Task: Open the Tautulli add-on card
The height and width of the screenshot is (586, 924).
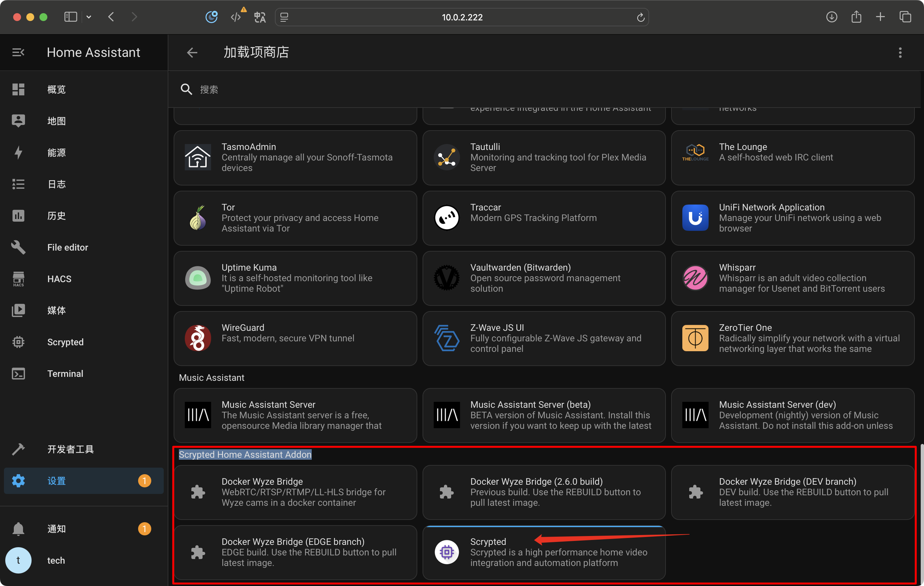Action: pyautogui.click(x=544, y=157)
